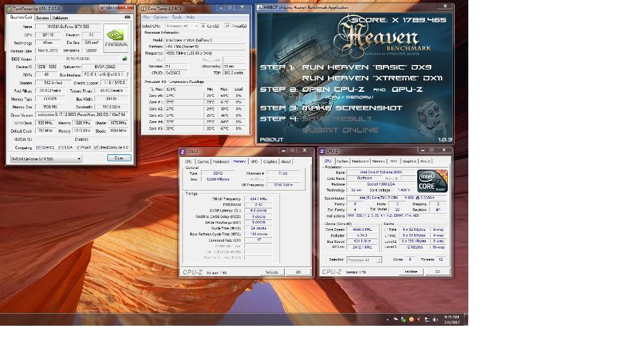This screenshot has width=638, height=364.
Task: Click Save Result in HWBOT Heaven
Action: pyautogui.click(x=337, y=119)
